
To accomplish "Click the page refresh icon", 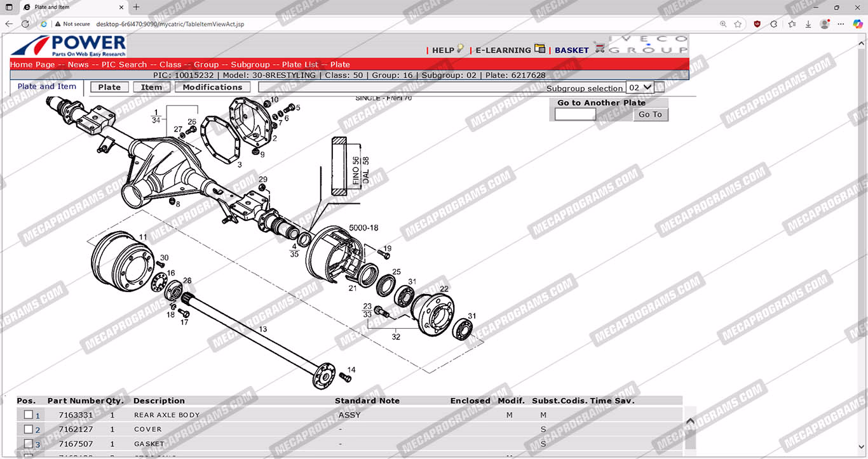I will pyautogui.click(x=25, y=24).
